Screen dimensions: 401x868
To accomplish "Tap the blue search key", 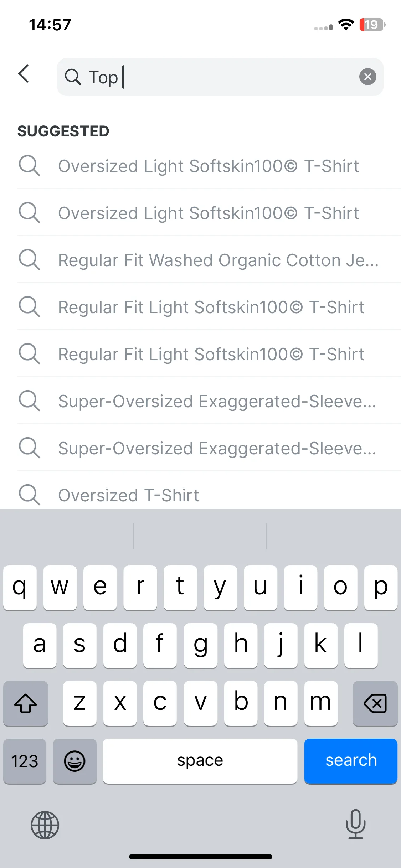I will [351, 761].
